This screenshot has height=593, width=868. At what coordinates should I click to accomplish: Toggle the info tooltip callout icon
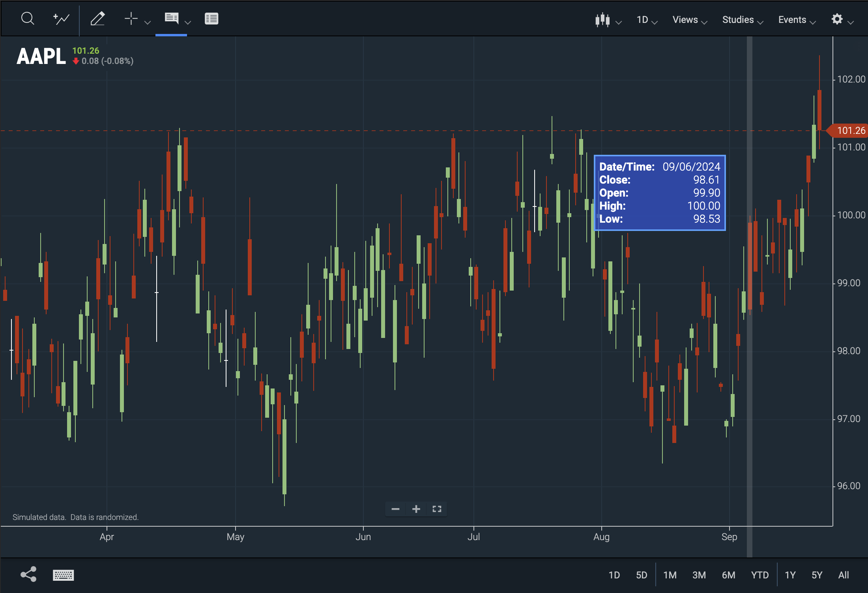pyautogui.click(x=172, y=18)
